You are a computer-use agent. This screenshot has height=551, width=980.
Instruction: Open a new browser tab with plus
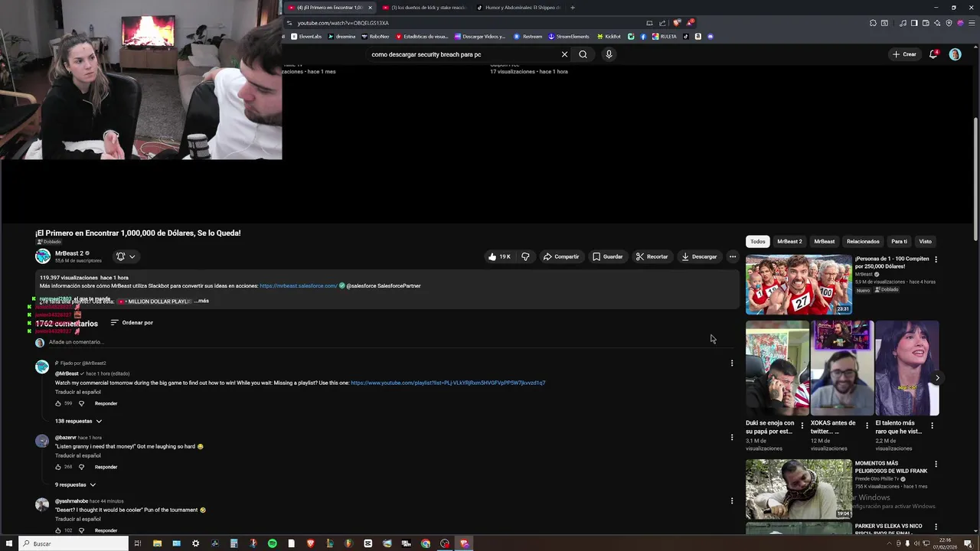[572, 8]
